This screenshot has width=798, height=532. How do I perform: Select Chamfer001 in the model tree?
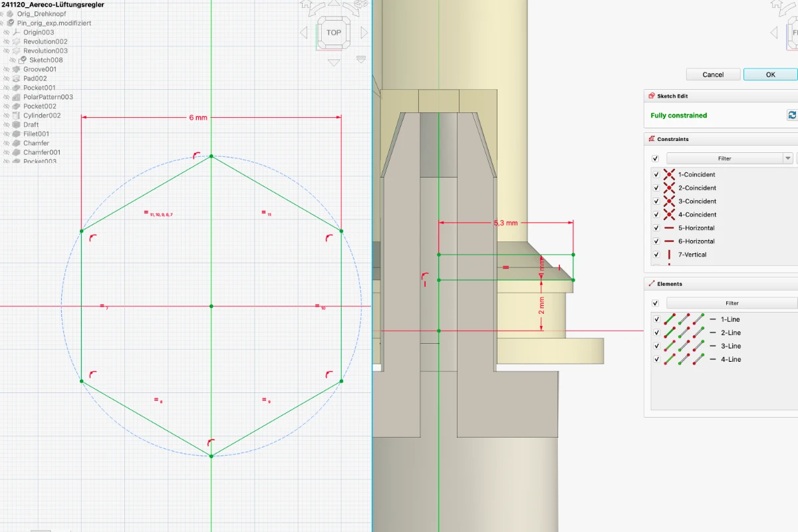[42, 152]
